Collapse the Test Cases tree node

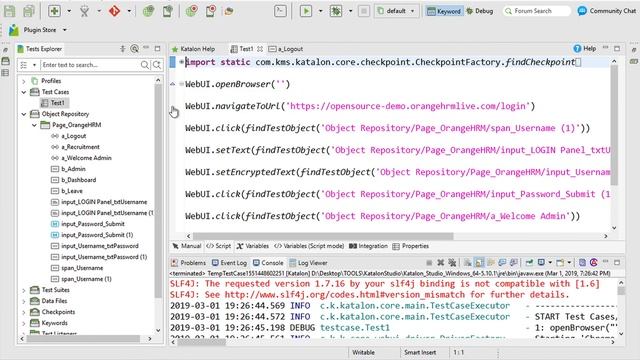coord(24,92)
